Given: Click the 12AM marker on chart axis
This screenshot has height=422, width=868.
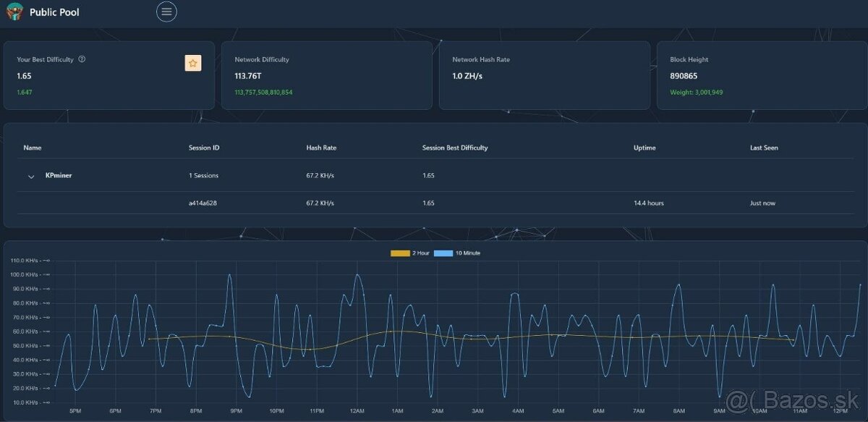Looking at the screenshot, I should pos(357,411).
